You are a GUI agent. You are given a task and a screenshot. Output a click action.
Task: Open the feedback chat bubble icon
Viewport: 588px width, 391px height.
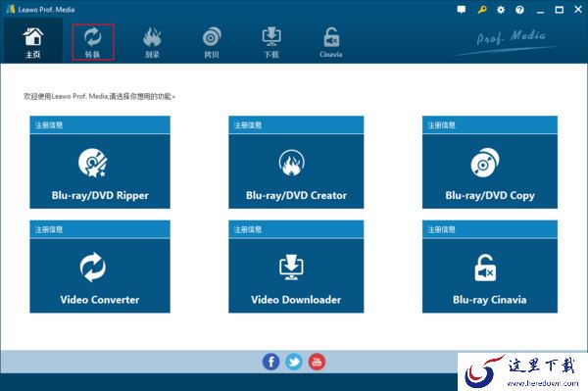(462, 10)
